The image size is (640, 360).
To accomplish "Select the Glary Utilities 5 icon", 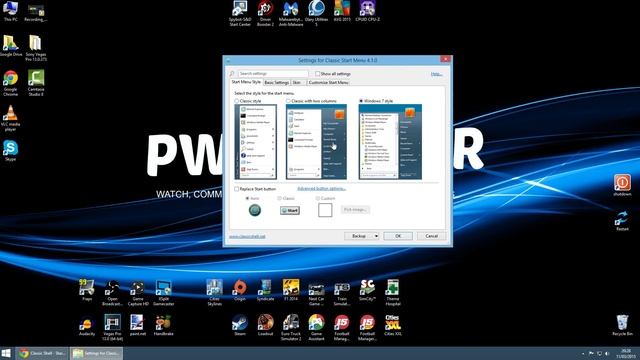I will coord(316,13).
